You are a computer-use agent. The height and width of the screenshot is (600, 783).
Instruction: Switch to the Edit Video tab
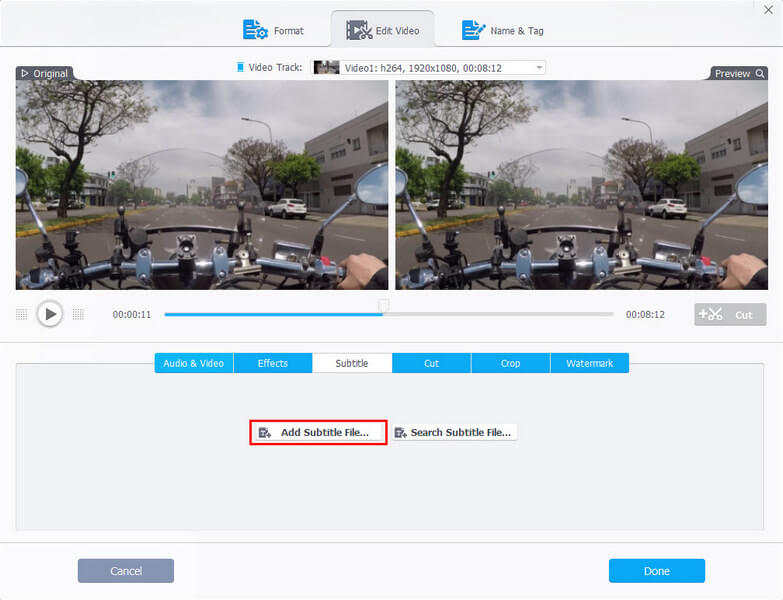tap(383, 30)
